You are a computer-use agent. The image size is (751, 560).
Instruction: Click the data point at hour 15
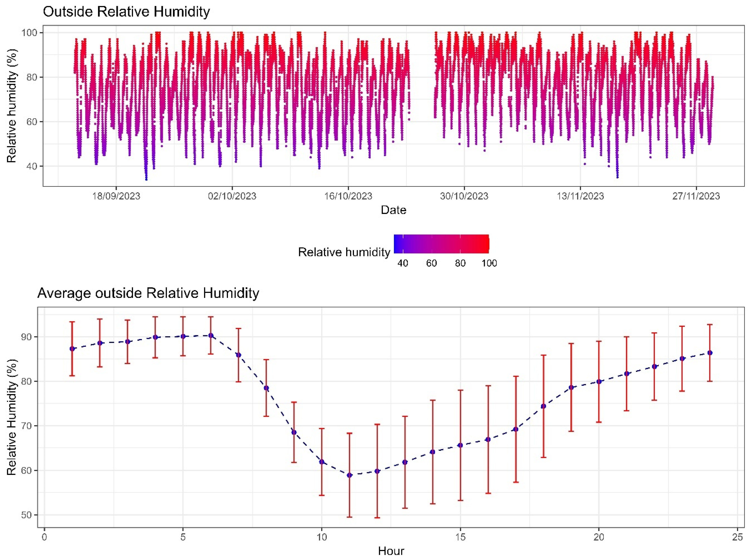coord(460,445)
